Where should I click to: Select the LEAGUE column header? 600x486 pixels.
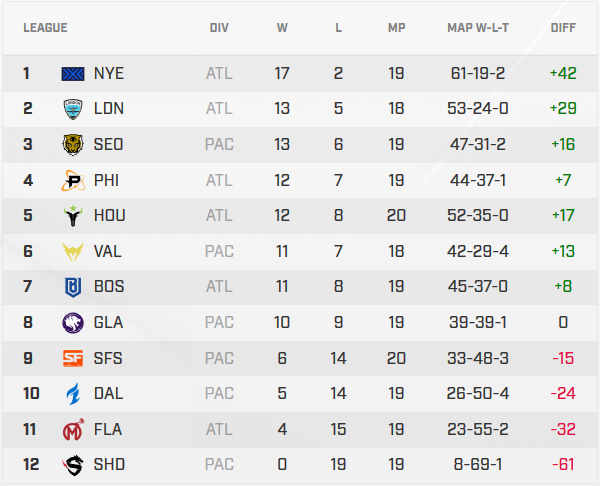click(45, 28)
